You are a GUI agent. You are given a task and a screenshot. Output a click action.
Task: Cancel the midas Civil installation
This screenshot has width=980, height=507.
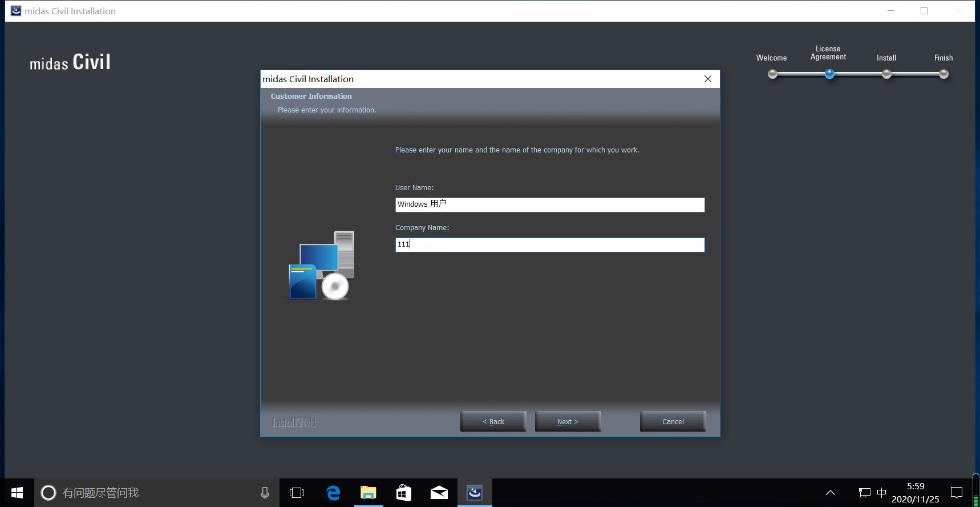tap(673, 421)
